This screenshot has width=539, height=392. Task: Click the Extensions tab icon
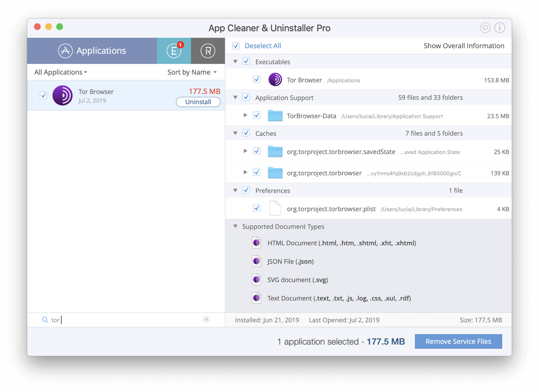pos(174,51)
